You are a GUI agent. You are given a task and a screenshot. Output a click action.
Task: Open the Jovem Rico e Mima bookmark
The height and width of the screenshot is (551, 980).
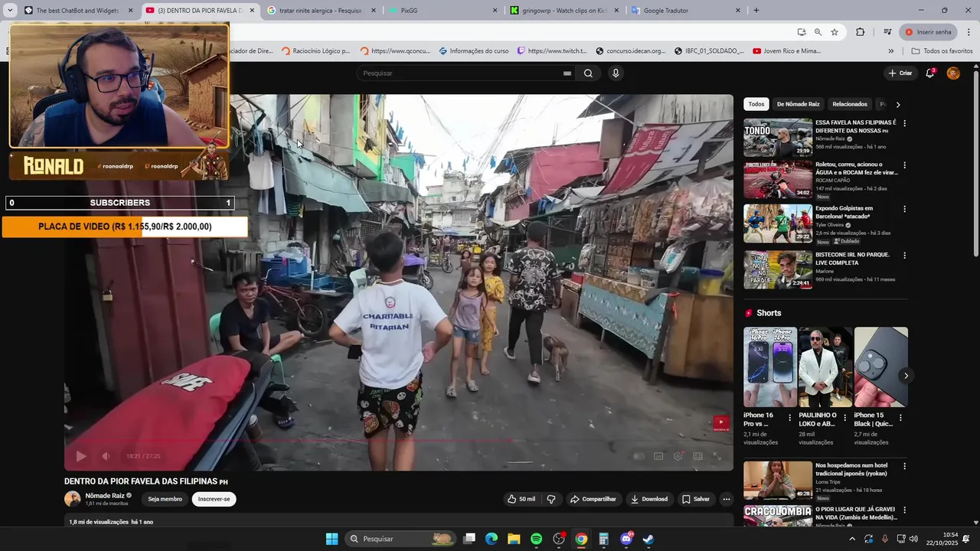[x=786, y=51]
